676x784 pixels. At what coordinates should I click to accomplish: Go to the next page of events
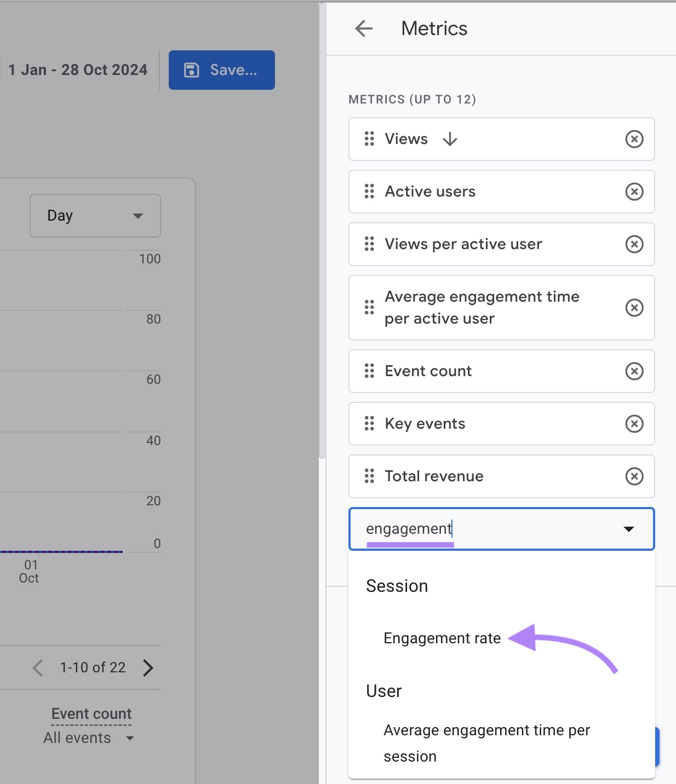(x=147, y=667)
